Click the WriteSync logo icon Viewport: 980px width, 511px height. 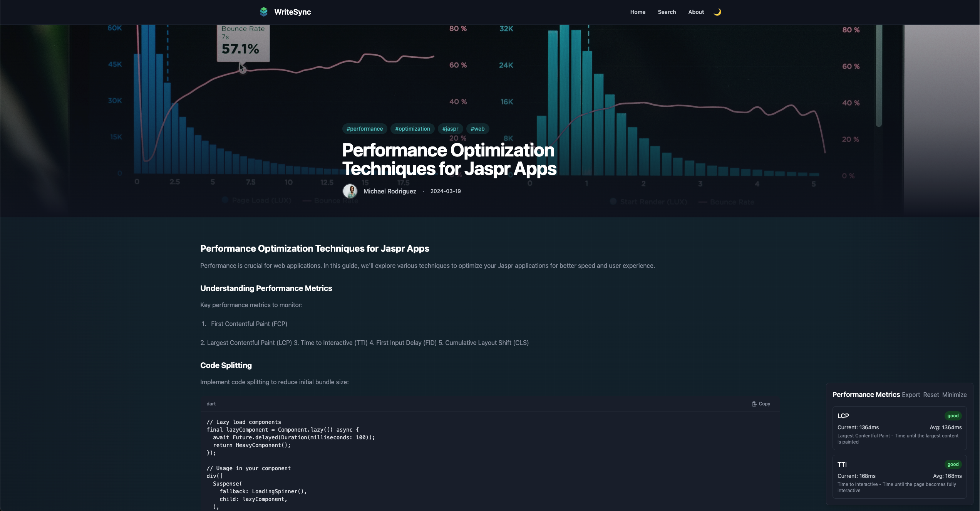click(264, 12)
